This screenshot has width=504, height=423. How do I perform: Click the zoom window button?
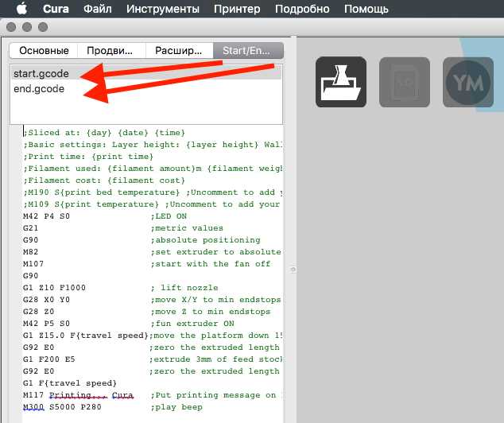[43, 27]
